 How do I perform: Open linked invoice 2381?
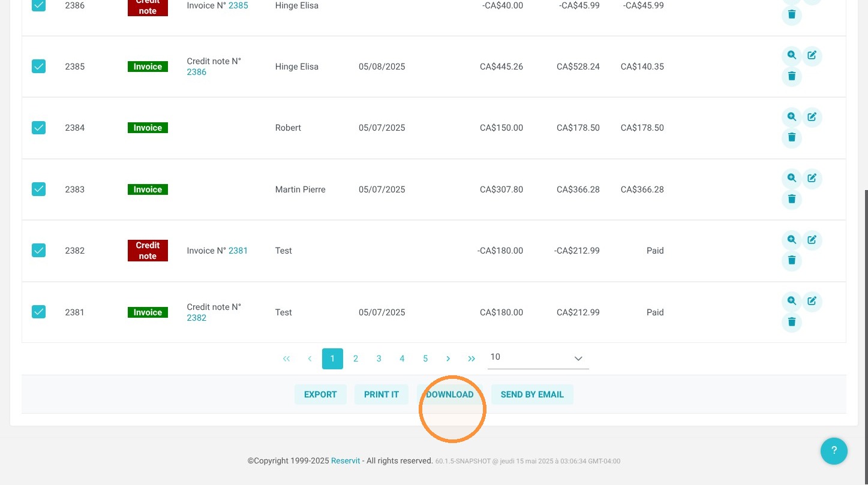pyautogui.click(x=238, y=251)
